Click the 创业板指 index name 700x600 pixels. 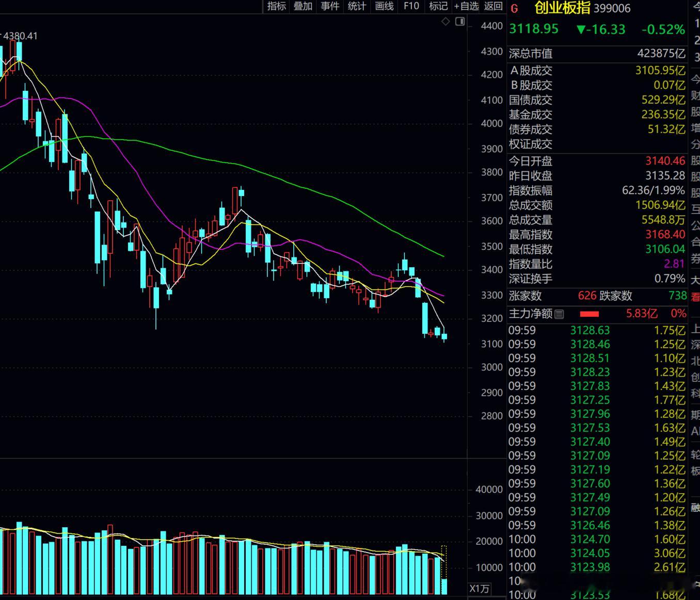point(562,8)
